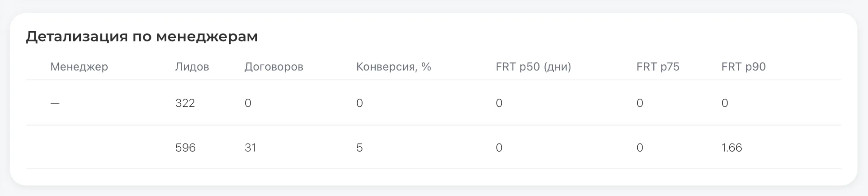The width and height of the screenshot is (868, 196).
Task: Click the zero contracts cell in first row
Action: [248, 103]
